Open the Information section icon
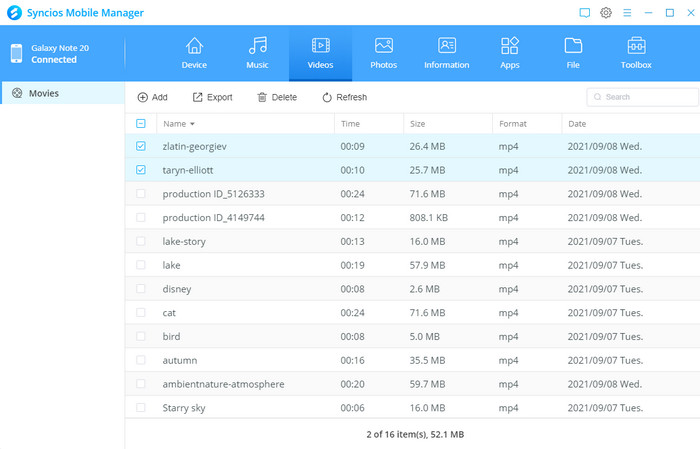 [446, 47]
